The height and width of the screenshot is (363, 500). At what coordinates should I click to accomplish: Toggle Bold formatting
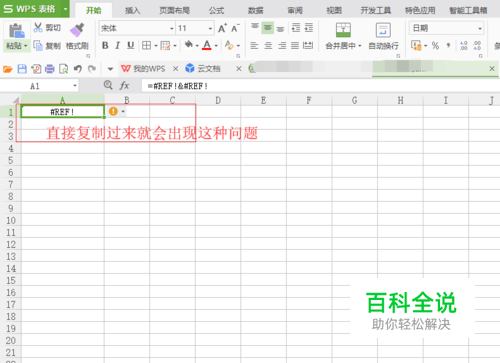(x=105, y=45)
